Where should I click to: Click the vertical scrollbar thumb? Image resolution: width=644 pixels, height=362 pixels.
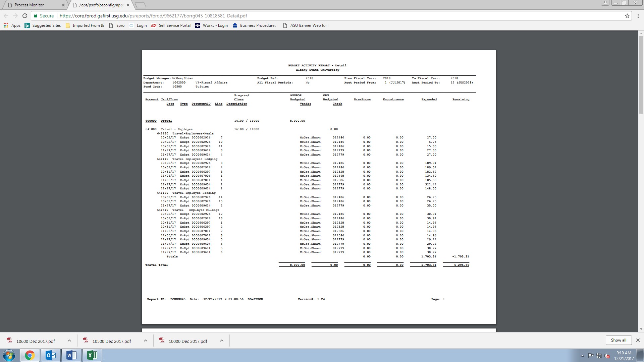[x=641, y=74]
